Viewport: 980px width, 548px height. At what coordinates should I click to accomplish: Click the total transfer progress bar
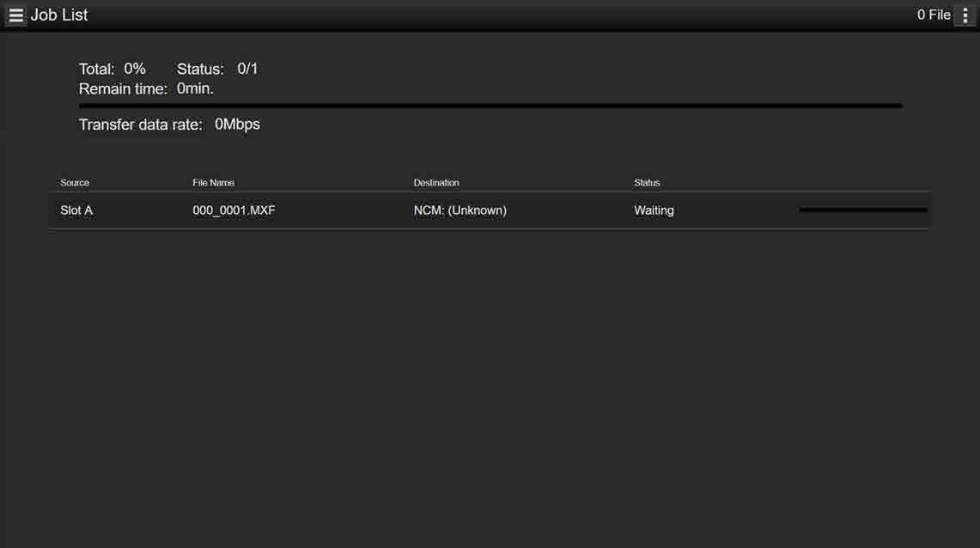point(490,107)
